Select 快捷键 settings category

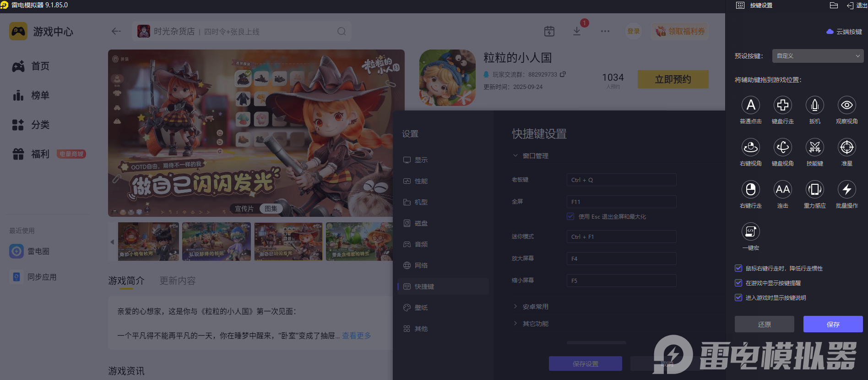443,286
